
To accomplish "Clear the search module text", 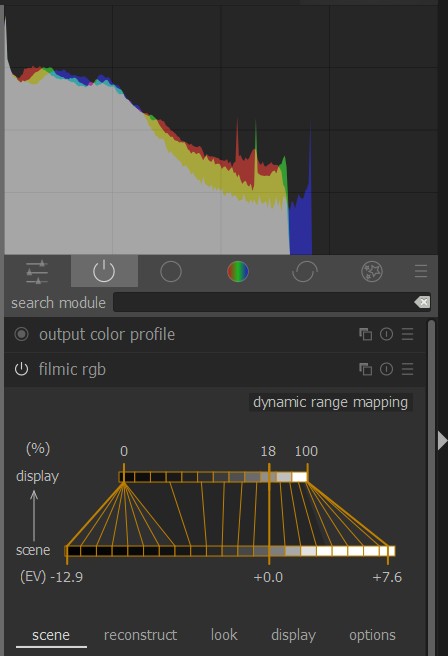I will click(422, 302).
